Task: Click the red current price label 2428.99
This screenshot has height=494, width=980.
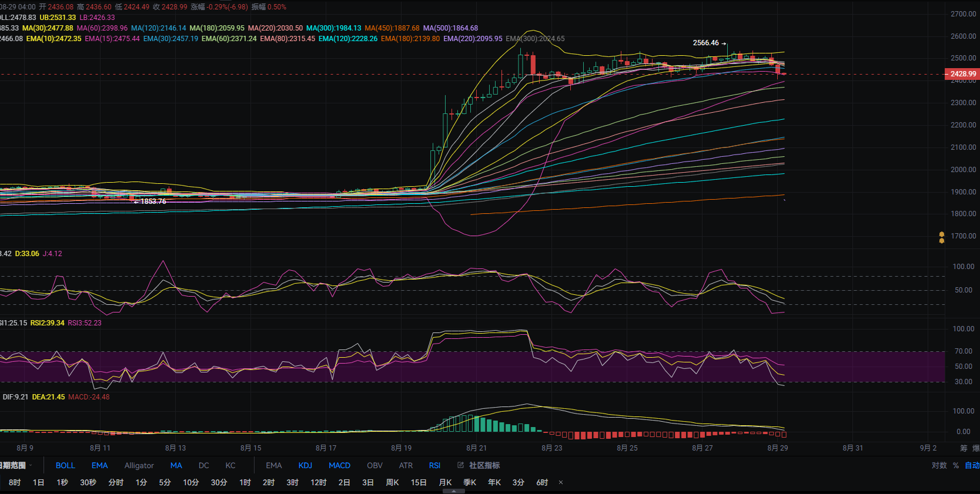Action: point(962,74)
